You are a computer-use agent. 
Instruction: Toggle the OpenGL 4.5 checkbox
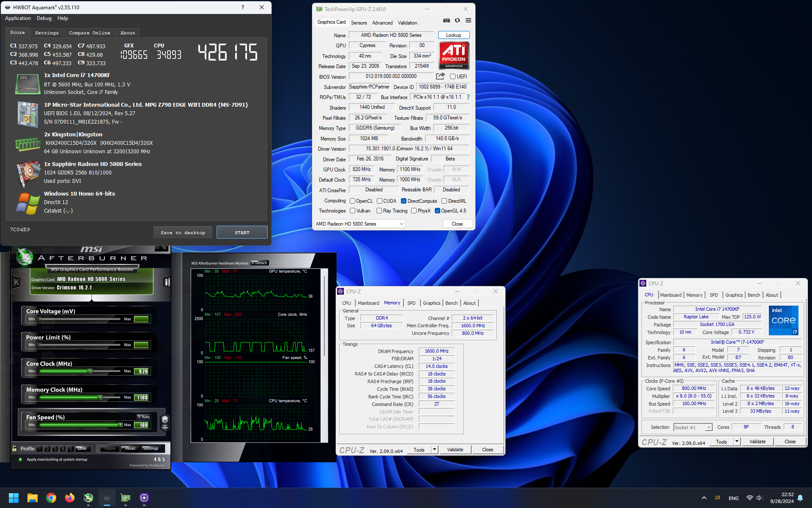click(437, 211)
